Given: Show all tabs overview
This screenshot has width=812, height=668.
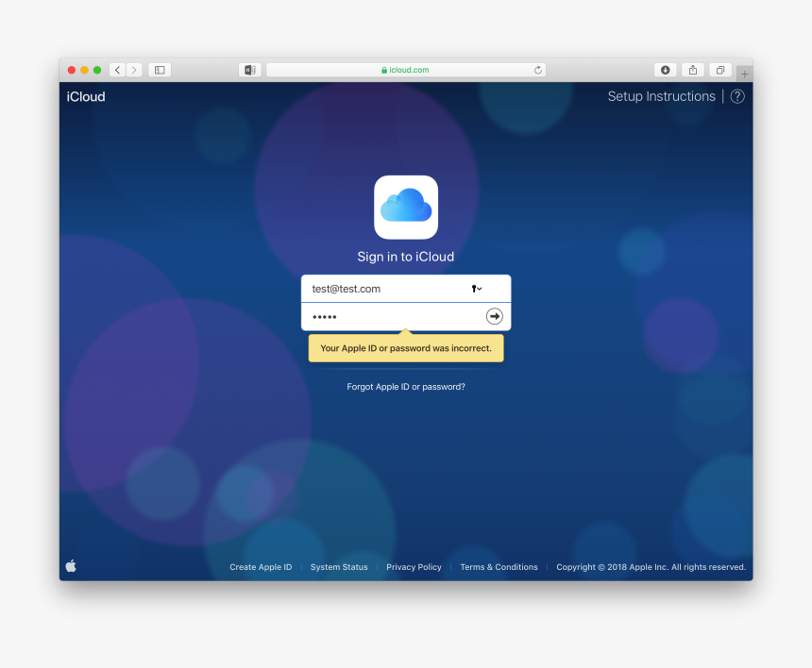Looking at the screenshot, I should coord(720,70).
